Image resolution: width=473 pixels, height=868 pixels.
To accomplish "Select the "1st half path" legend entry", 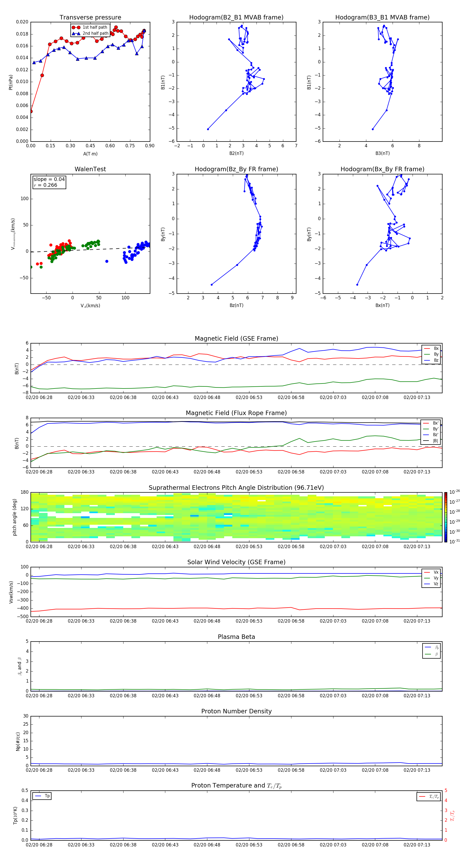I will [x=90, y=27].
